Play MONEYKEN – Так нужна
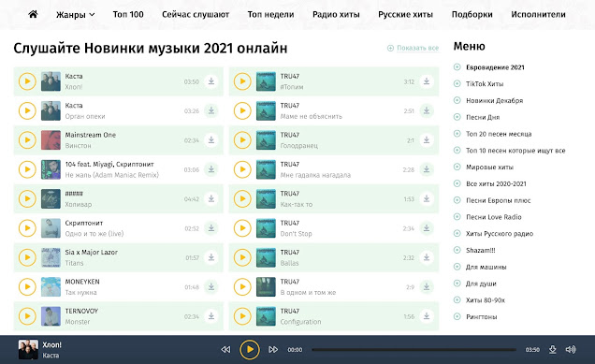 point(27,286)
